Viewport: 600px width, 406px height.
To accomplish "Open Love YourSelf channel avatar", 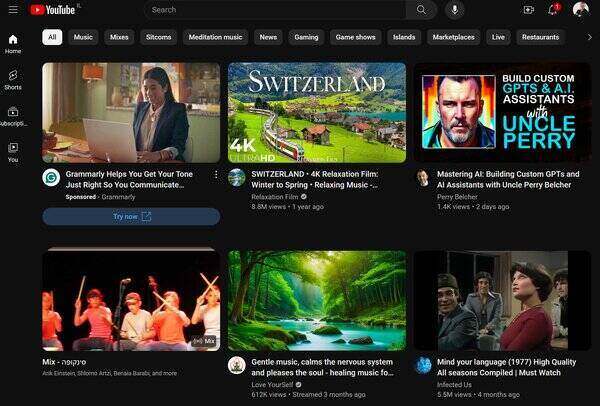I will pyautogui.click(x=237, y=365).
